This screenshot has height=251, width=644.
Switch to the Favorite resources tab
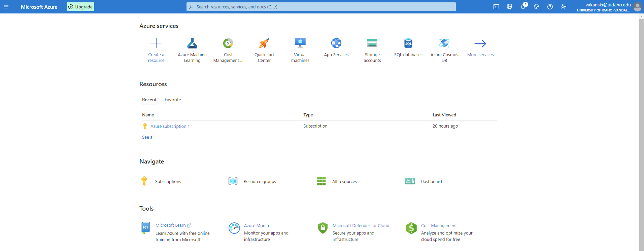pyautogui.click(x=173, y=100)
